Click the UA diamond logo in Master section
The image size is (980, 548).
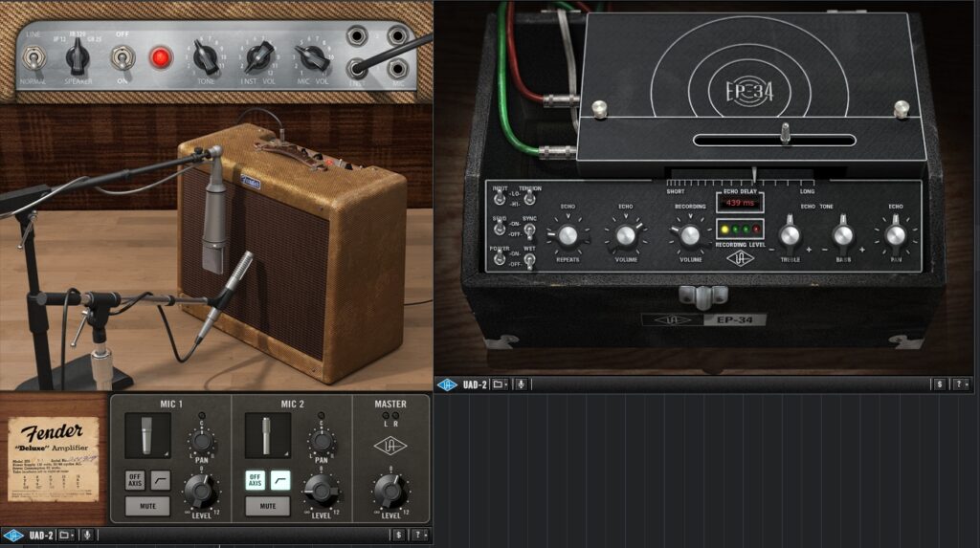coord(390,447)
